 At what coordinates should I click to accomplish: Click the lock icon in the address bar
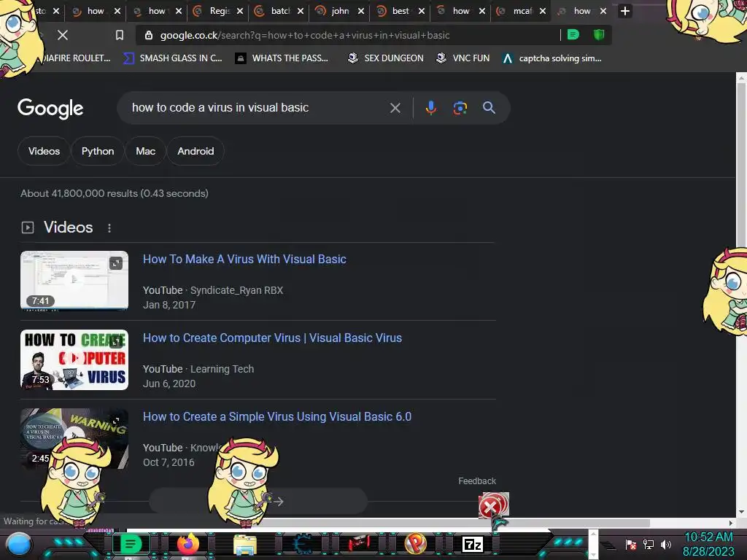click(149, 35)
